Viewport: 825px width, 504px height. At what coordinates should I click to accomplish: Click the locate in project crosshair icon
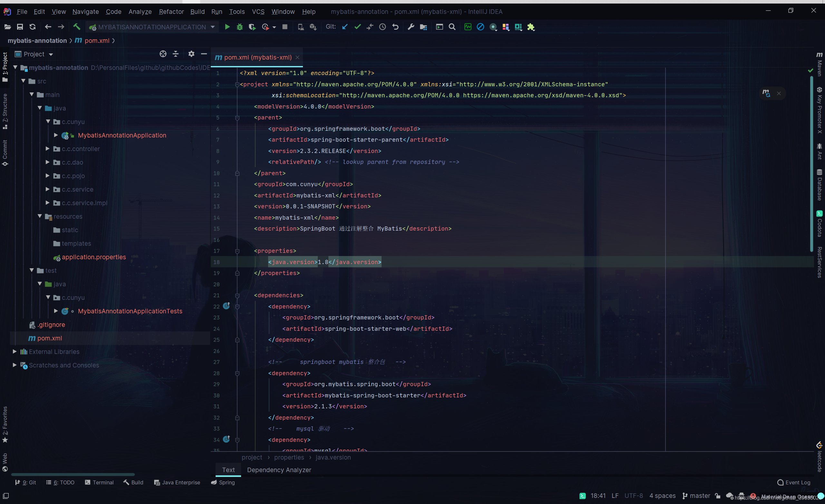click(x=163, y=54)
